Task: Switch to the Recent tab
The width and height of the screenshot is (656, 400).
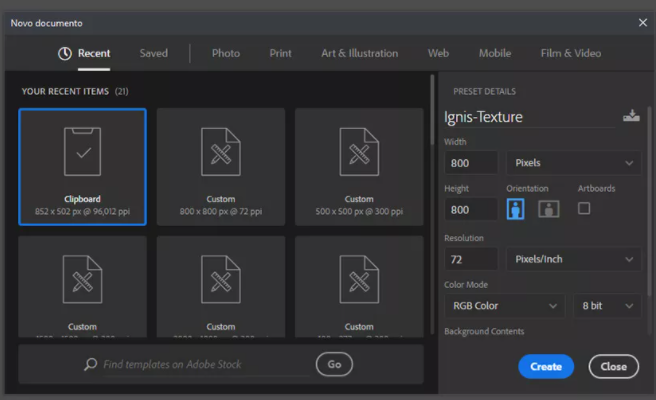Action: pos(94,54)
